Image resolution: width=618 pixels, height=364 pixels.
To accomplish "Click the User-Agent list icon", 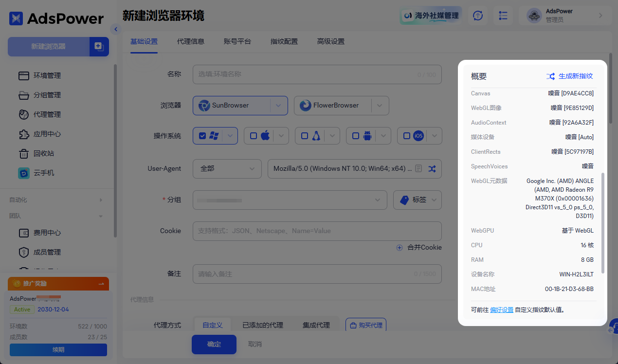I will pyautogui.click(x=418, y=168).
